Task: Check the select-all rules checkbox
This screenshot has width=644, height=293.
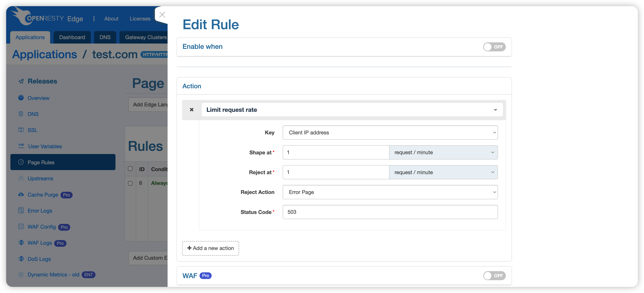Action: (x=130, y=169)
